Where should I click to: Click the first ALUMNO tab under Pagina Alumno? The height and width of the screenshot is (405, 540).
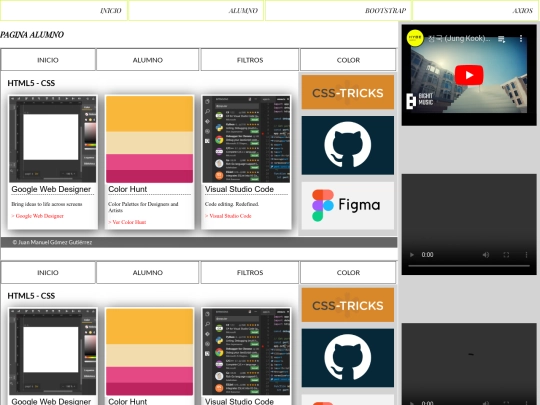point(148,60)
